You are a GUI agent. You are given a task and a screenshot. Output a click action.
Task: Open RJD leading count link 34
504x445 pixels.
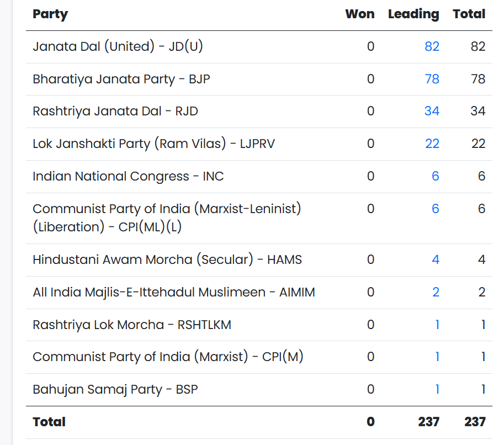tap(432, 111)
